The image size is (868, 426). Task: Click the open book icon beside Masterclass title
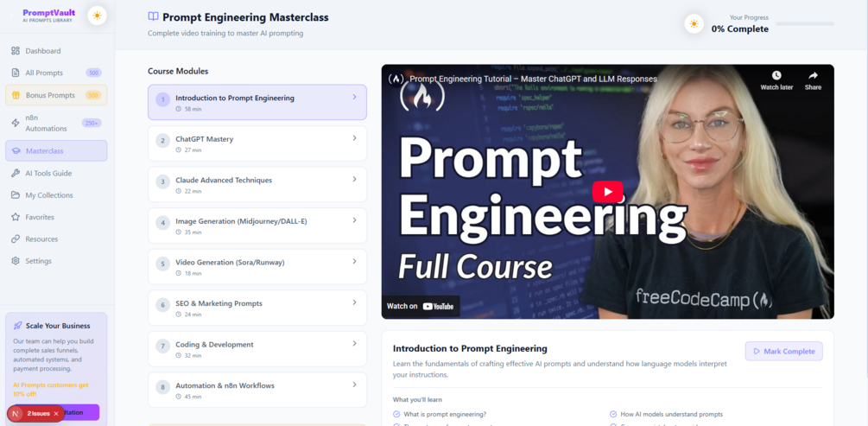point(154,17)
